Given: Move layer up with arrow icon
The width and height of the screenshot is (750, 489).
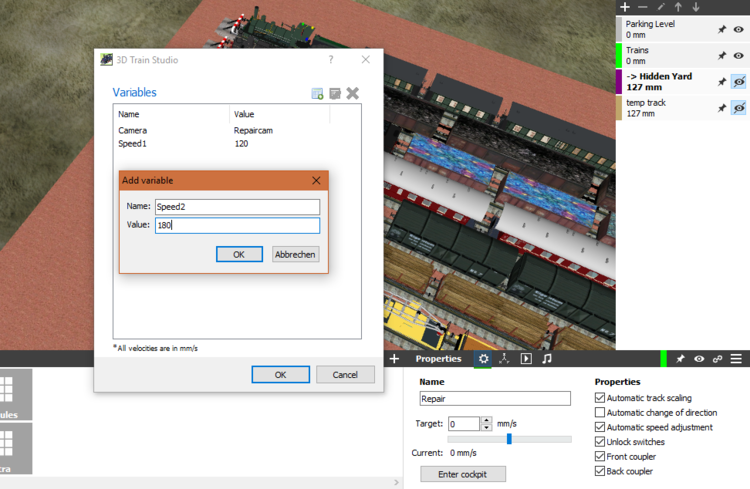Looking at the screenshot, I should click(x=678, y=7).
